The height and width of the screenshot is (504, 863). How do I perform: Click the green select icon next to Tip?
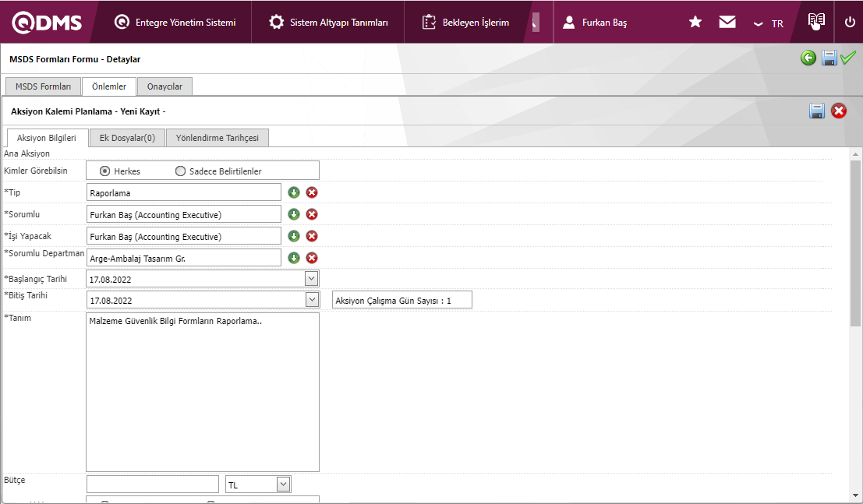pos(294,192)
